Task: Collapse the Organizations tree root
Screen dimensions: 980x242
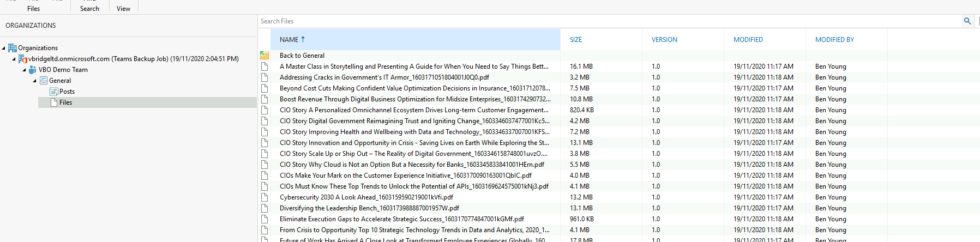Action: point(4,49)
